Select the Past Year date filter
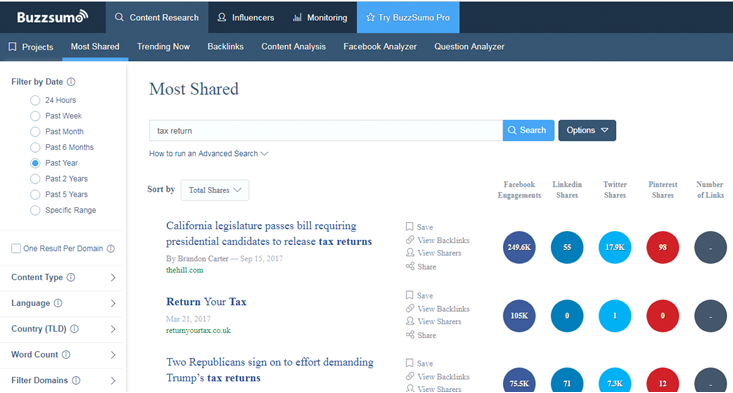This screenshot has width=733, height=393. (35, 163)
